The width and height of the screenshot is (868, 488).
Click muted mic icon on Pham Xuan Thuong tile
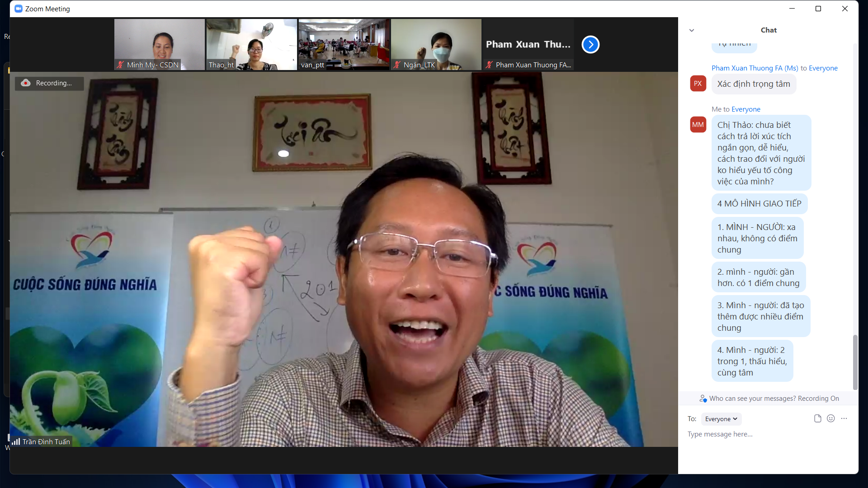[x=489, y=65]
